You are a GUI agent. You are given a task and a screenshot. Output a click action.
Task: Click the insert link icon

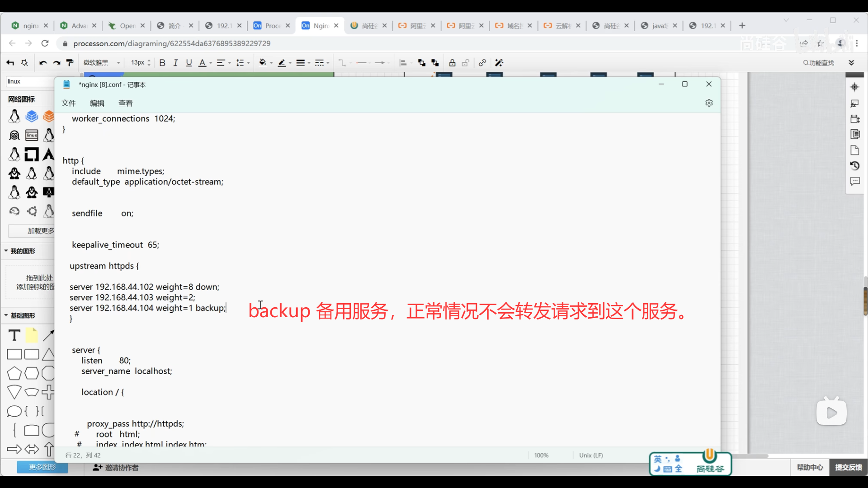(482, 63)
